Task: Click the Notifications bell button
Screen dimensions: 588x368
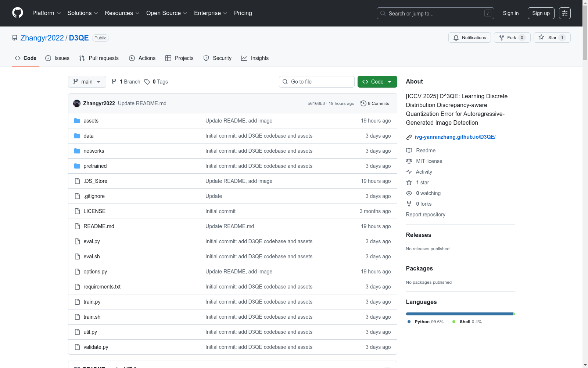Action: tap(469, 38)
